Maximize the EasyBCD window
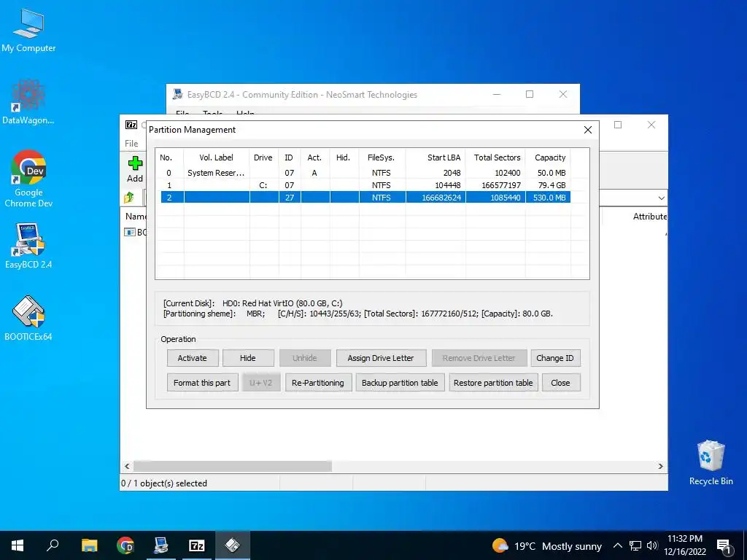 coord(530,94)
